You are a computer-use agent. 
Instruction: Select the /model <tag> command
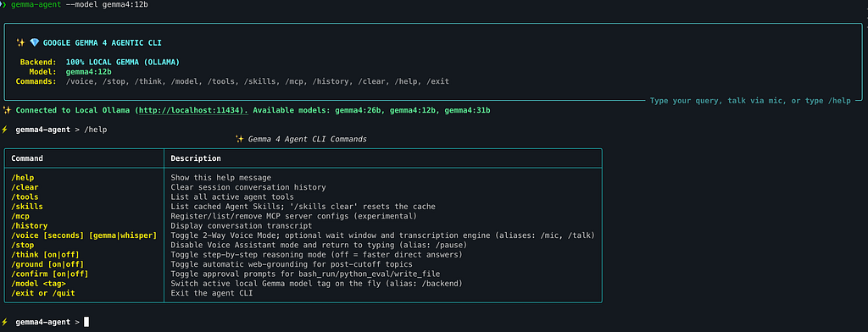(39, 284)
